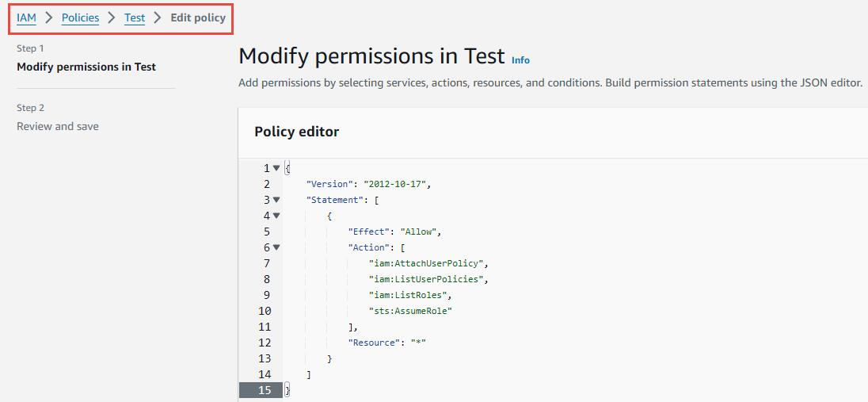
Task: Collapse the Action array on line 6
Action: [276, 247]
